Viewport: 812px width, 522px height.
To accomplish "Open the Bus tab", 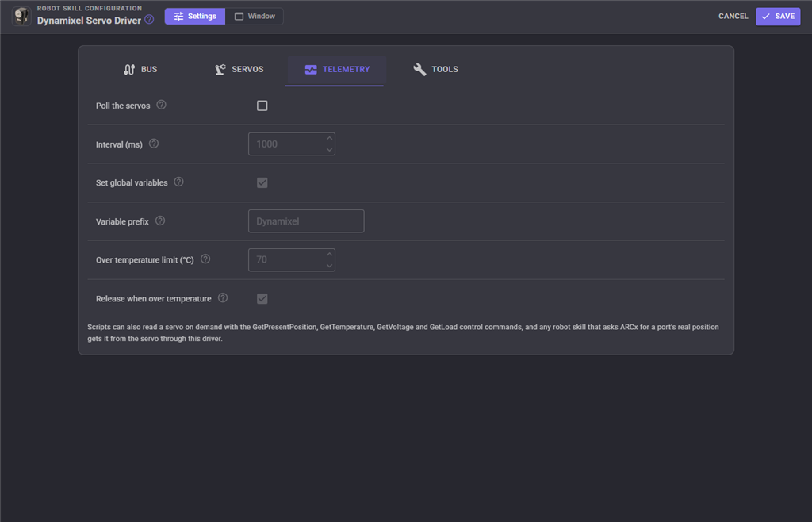I will (x=140, y=69).
